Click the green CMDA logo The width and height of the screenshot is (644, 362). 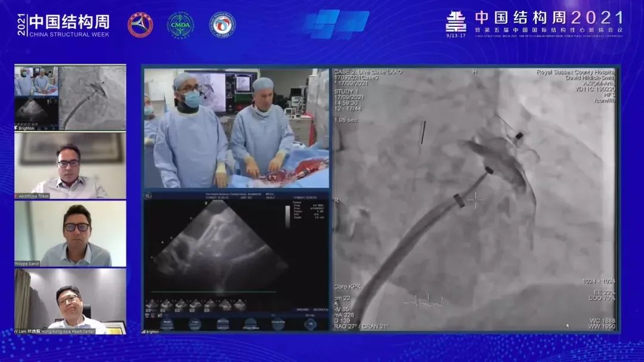tap(180, 25)
